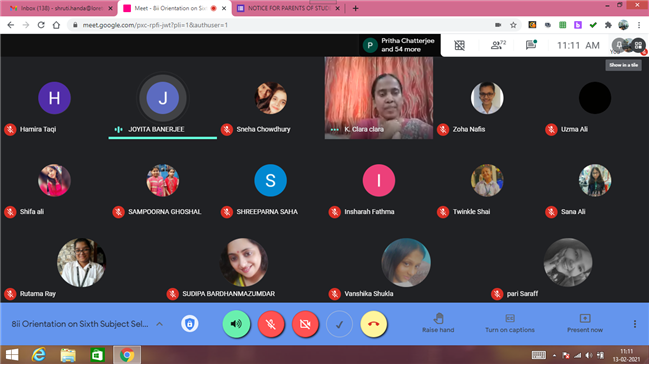Viewport: 650px width, 365px height.
Task: Toggle the red microphone mute button
Action: (271, 324)
